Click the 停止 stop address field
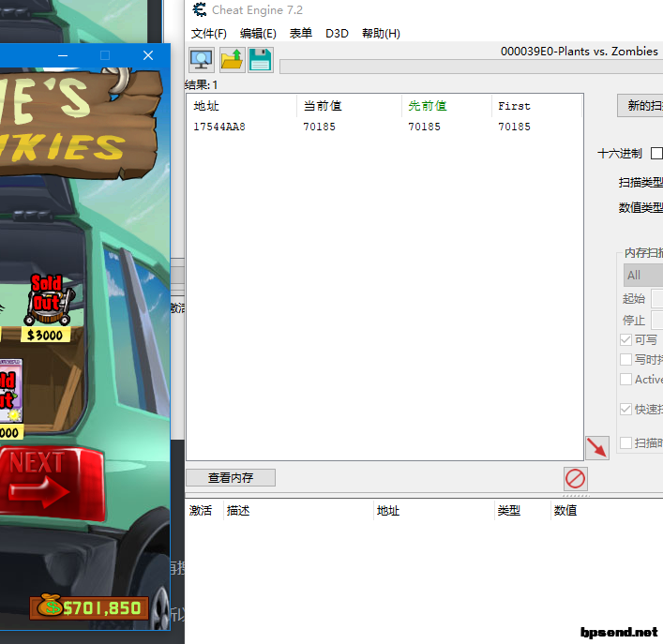Screen dimensions: 663x644 point(657,320)
